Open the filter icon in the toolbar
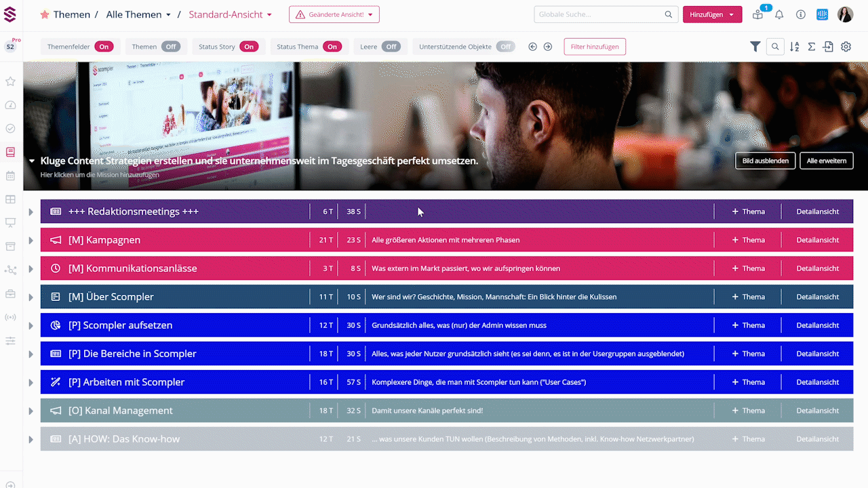This screenshot has height=488, width=868. (755, 46)
